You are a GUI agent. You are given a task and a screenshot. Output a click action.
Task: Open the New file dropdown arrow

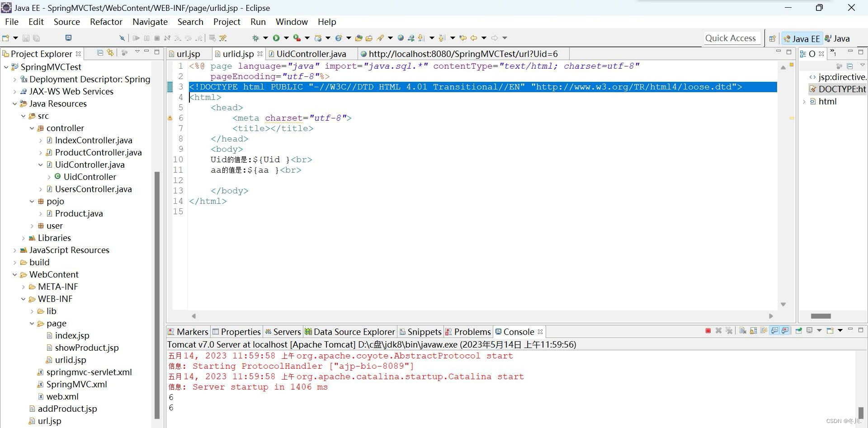click(x=15, y=38)
